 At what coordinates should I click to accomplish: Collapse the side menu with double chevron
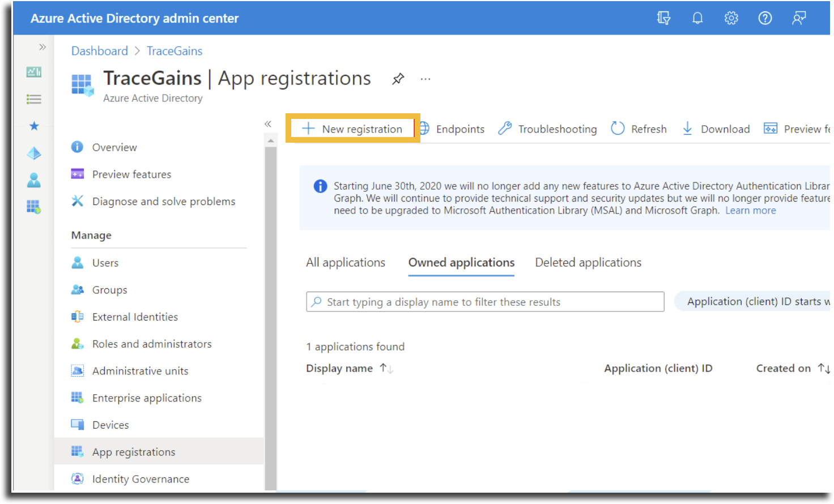click(268, 124)
